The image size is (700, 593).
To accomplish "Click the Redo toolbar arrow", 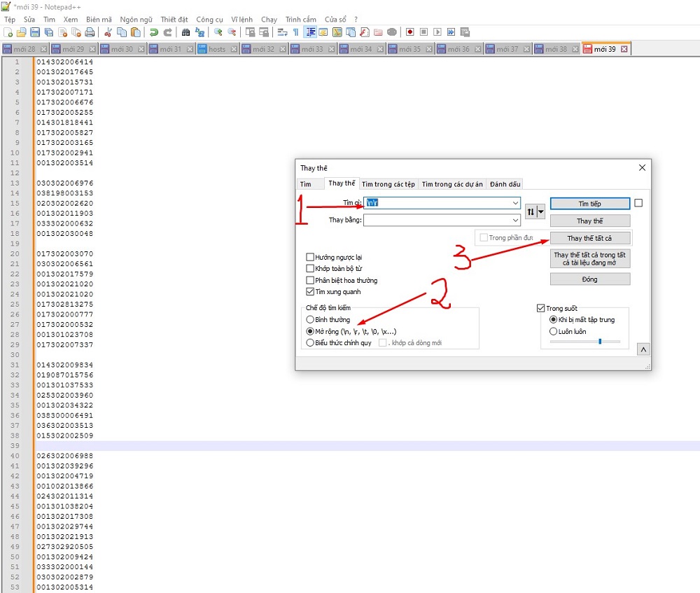I will (x=167, y=32).
